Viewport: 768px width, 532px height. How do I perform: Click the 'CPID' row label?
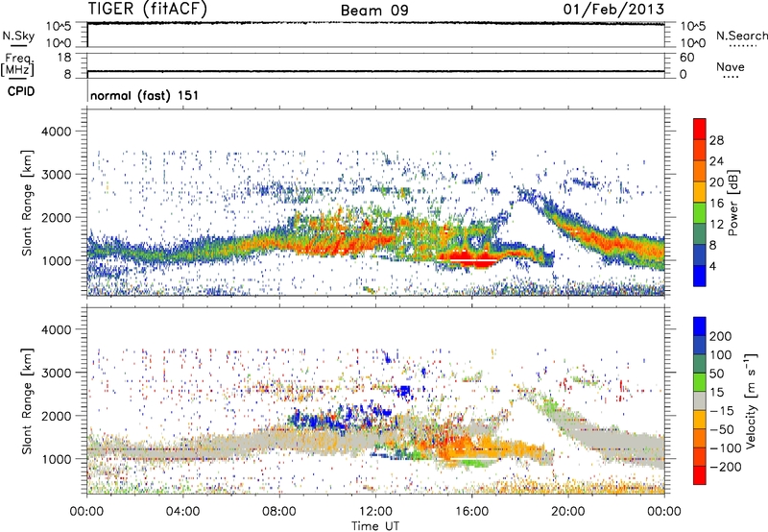[x=21, y=91]
